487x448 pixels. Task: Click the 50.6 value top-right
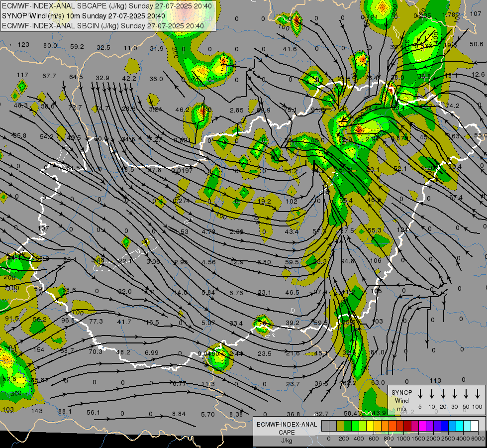[476, 44]
